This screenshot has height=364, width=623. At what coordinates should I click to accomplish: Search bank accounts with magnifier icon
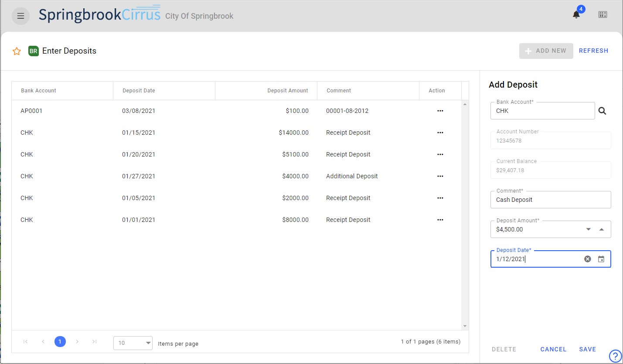click(x=602, y=111)
